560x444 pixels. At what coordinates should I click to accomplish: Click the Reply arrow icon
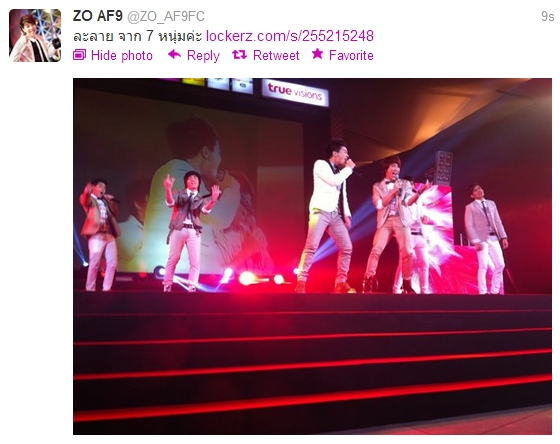tap(174, 54)
